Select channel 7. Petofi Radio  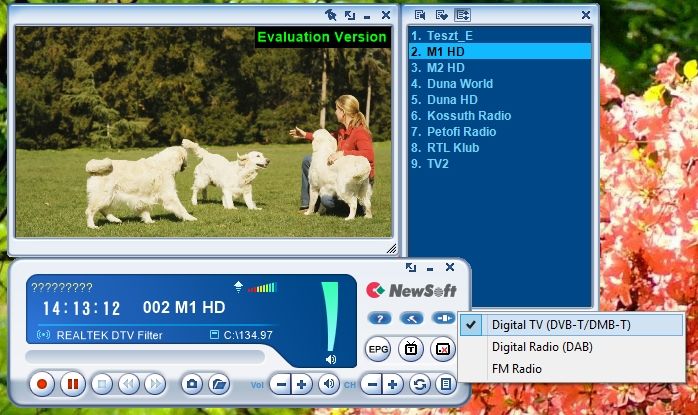coord(500,132)
